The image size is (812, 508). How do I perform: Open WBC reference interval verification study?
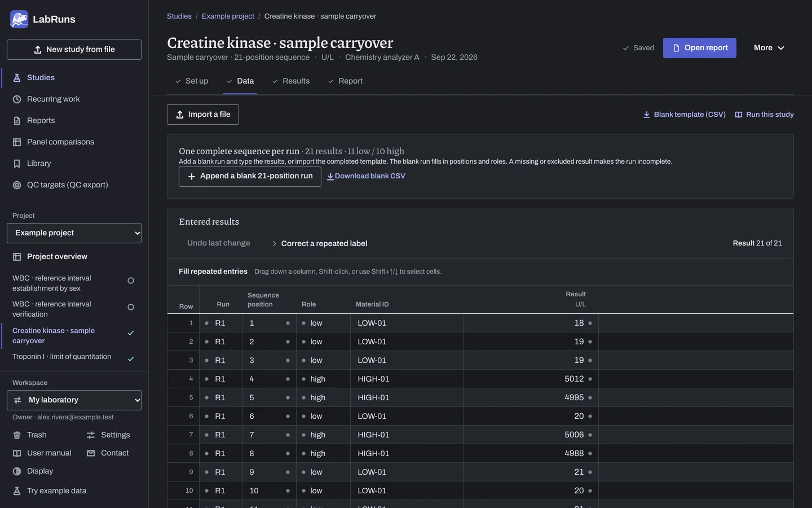tap(74, 309)
